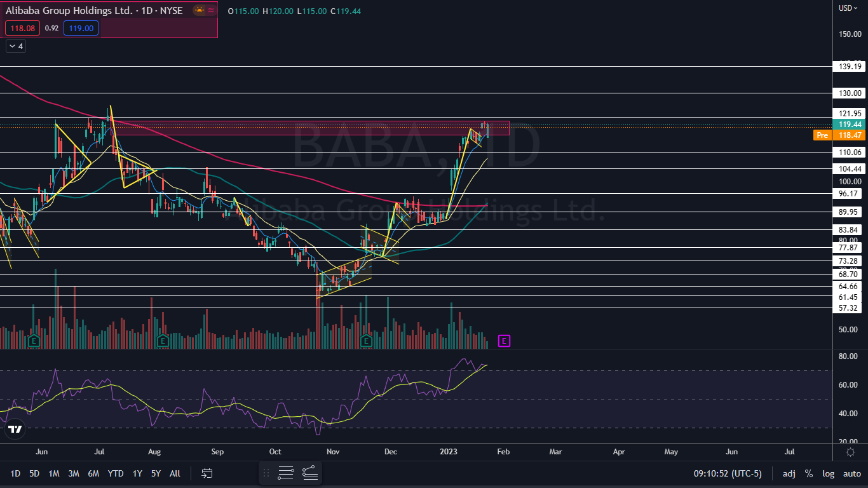Image resolution: width=868 pixels, height=488 pixels.
Task: Click the 73.28 horizontal level label
Action: coord(849,261)
